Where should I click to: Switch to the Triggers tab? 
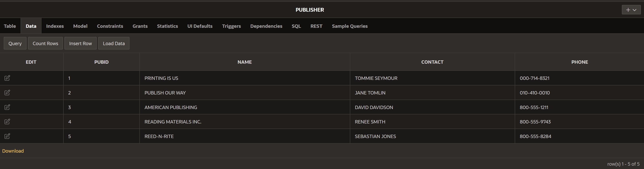click(231, 26)
